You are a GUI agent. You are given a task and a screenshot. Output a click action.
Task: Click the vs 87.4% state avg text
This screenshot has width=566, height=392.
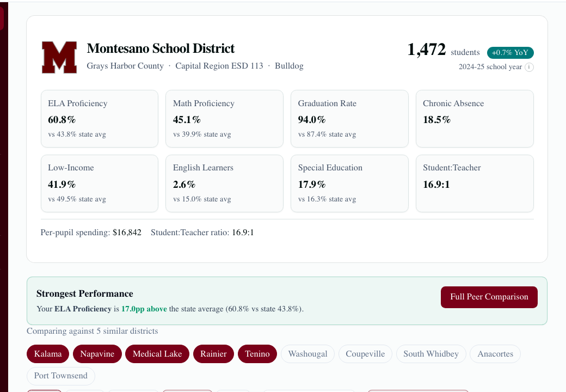pos(327,134)
